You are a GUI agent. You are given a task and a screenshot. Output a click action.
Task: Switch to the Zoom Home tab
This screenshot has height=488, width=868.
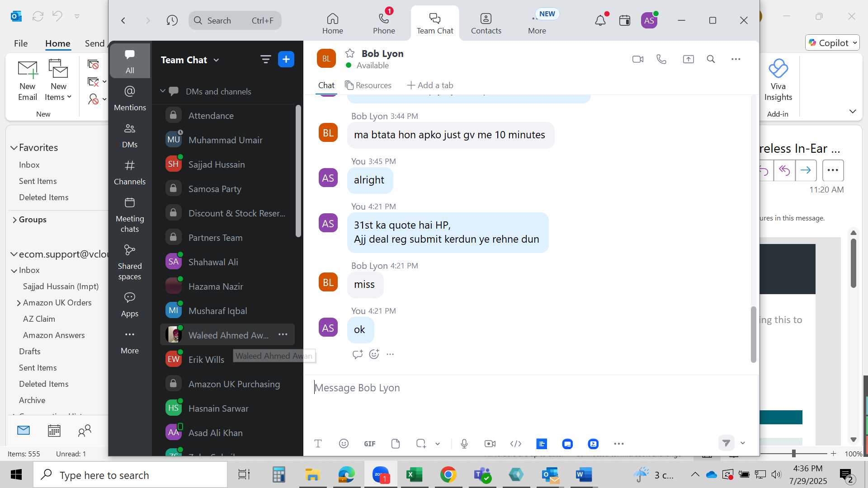pos(333,23)
